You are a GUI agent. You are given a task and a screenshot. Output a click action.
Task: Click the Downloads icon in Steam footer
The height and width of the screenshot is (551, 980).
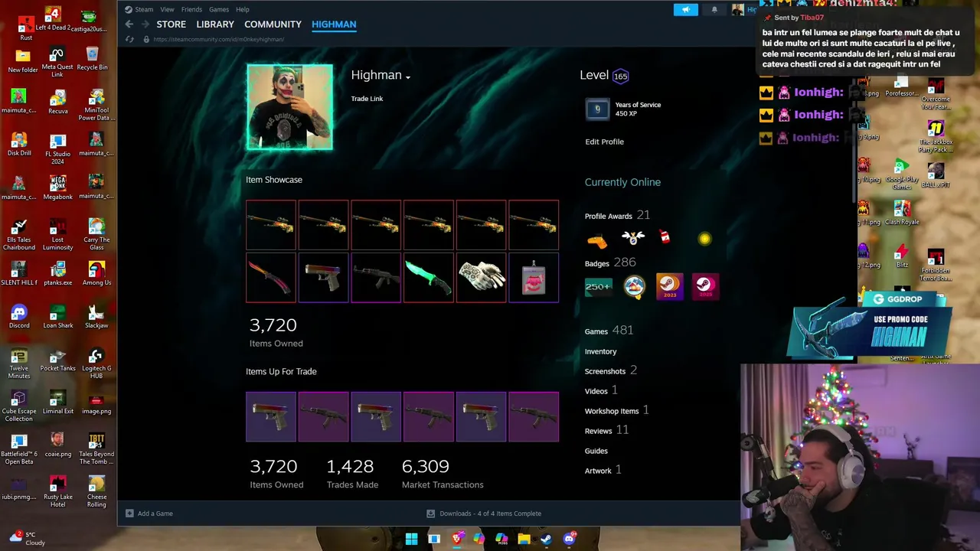[x=430, y=514]
